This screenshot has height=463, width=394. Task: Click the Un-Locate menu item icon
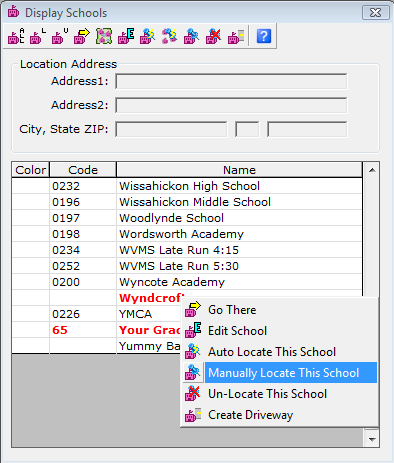point(193,394)
